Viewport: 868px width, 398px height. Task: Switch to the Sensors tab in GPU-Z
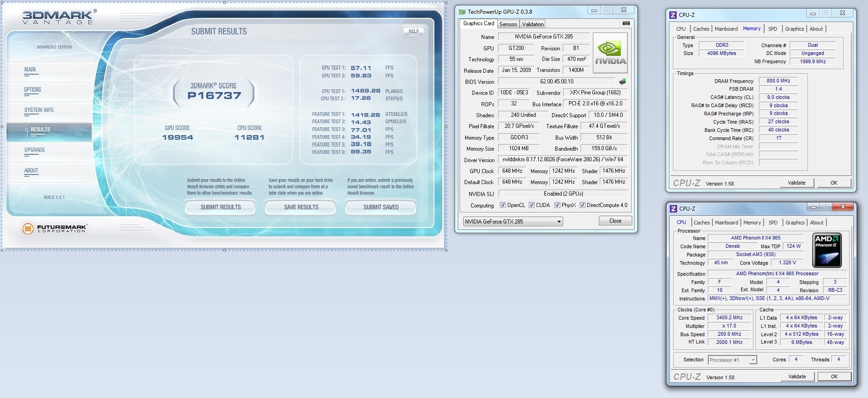pos(508,24)
